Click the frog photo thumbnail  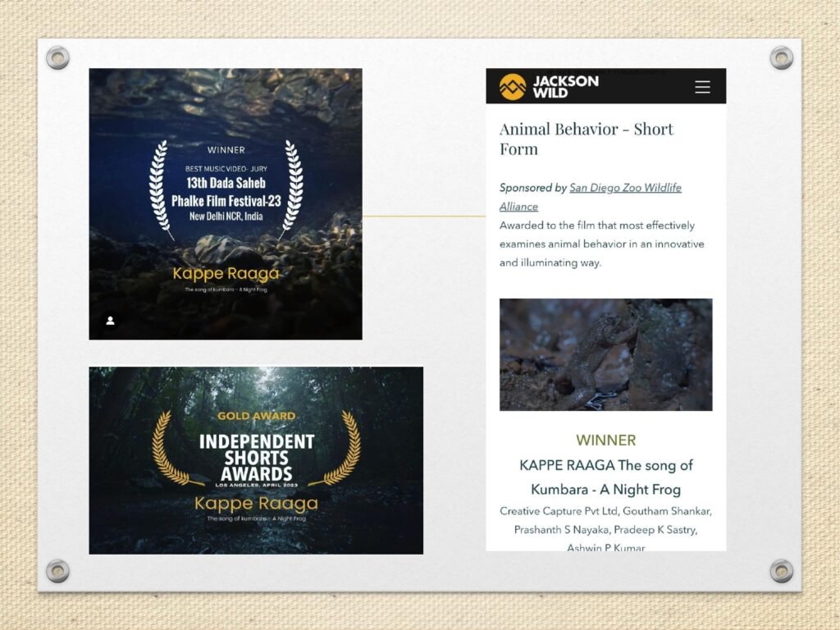[606, 354]
